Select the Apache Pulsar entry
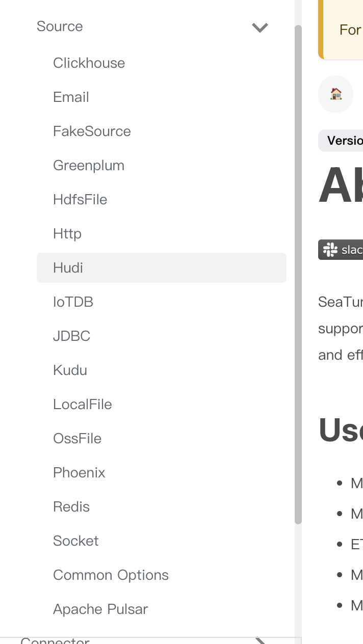Viewport: 363px width, 644px height. click(100, 609)
